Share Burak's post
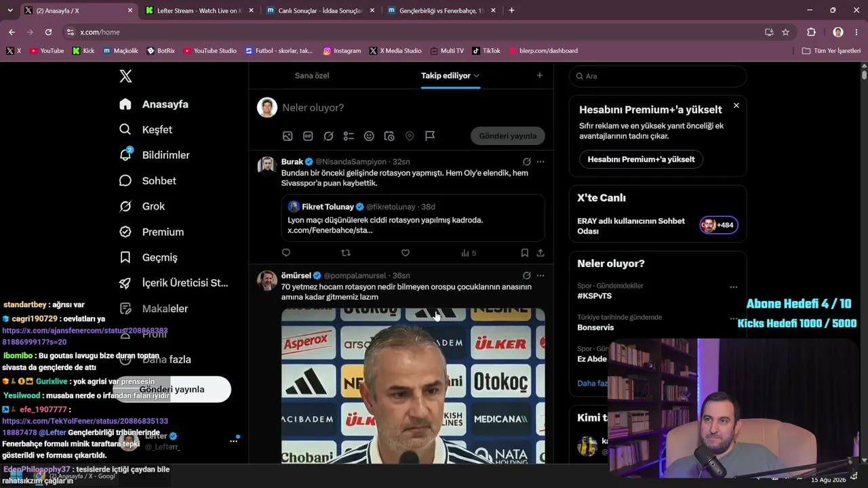This screenshot has height=488, width=868. click(540, 253)
